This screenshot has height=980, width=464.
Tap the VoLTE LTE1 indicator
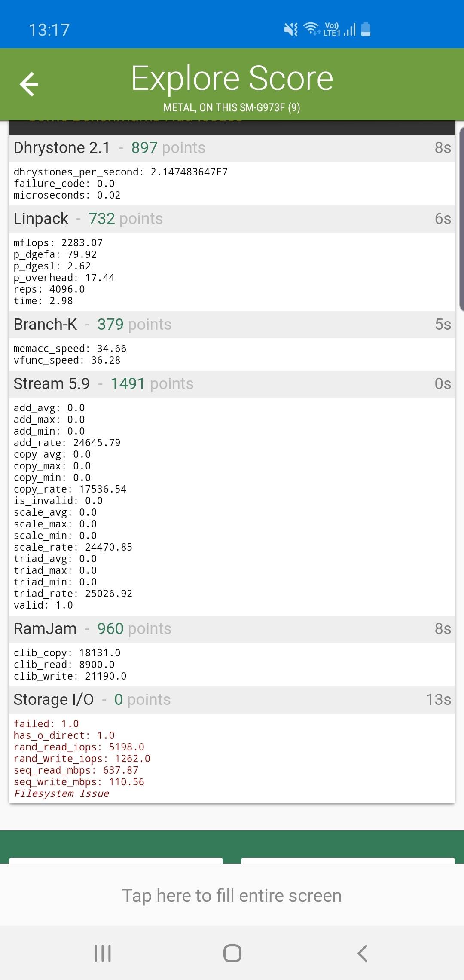(332, 29)
